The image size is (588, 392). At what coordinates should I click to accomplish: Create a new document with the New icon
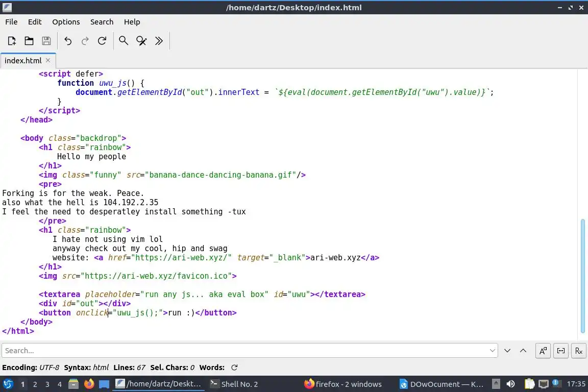[x=12, y=40]
